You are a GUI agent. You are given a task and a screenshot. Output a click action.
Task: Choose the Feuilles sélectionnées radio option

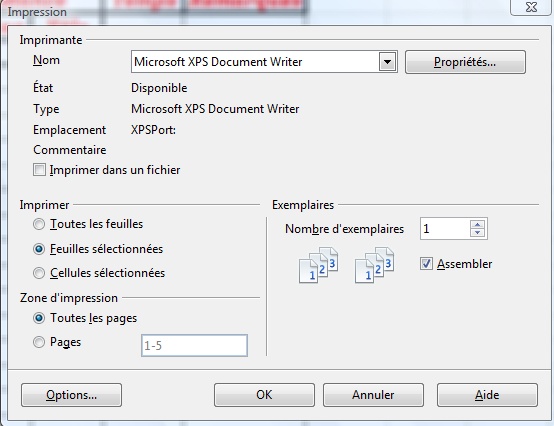click(39, 249)
